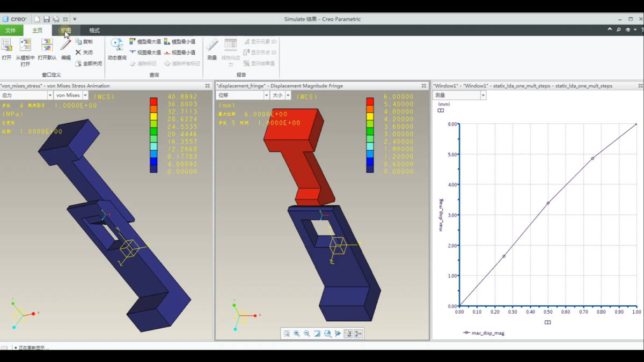Image resolution: width=644 pixels, height=362 pixels.
Task: Click the close-window X in quick access bar
Action: (65, 19)
